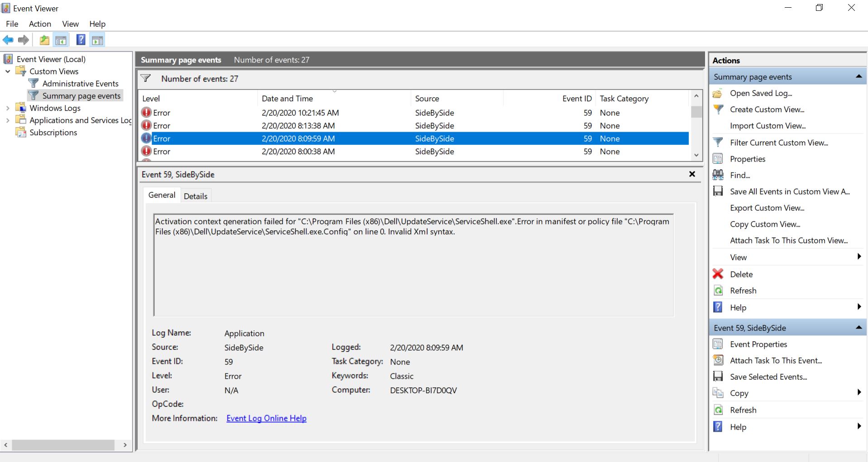Click Import Custom View action
This screenshot has height=462, width=868.
(768, 126)
